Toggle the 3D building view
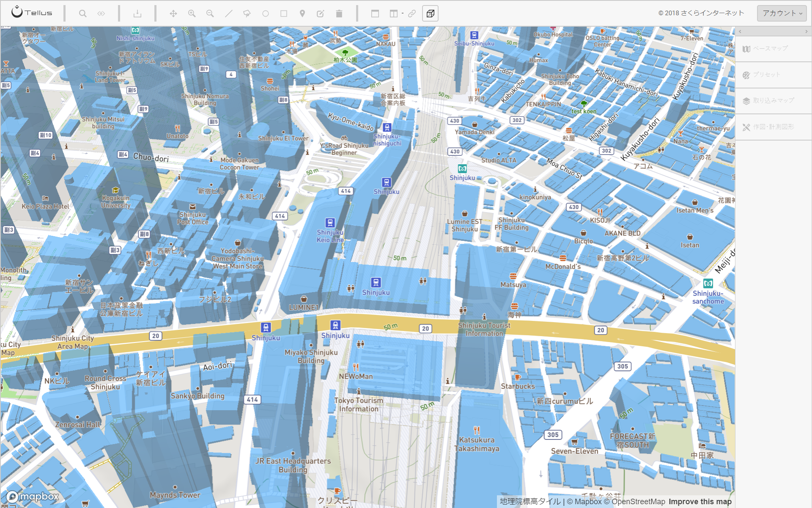The height and width of the screenshot is (508, 812). coord(430,14)
